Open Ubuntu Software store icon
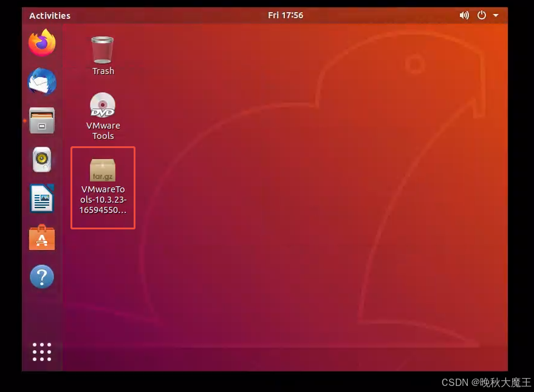Viewport: 534px width, 392px height. click(x=42, y=237)
